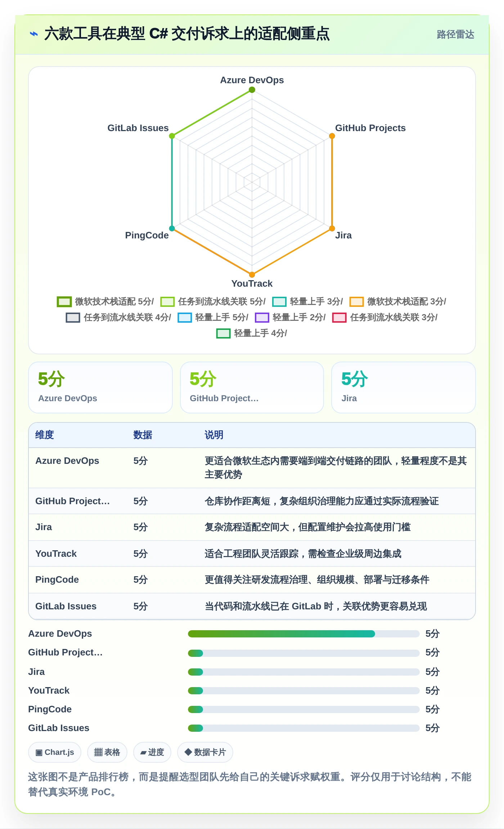
Task: Click the 说明 column header
Action: pyautogui.click(x=214, y=435)
